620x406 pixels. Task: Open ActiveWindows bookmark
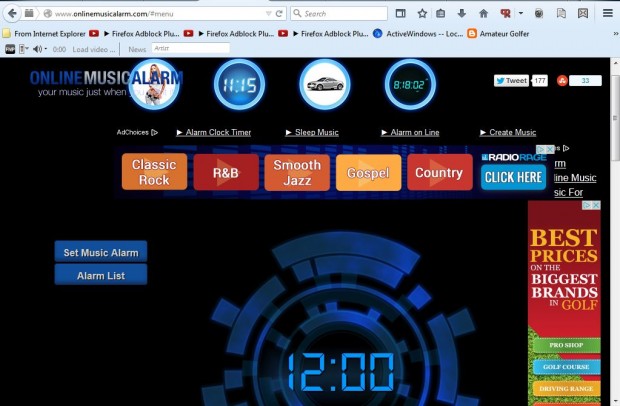coord(418,34)
